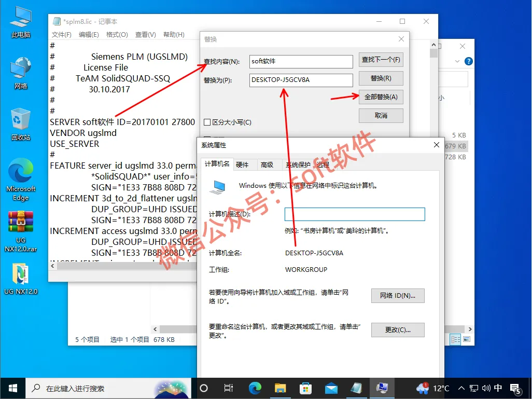Open Microsoft Store from the taskbar

coord(306,388)
